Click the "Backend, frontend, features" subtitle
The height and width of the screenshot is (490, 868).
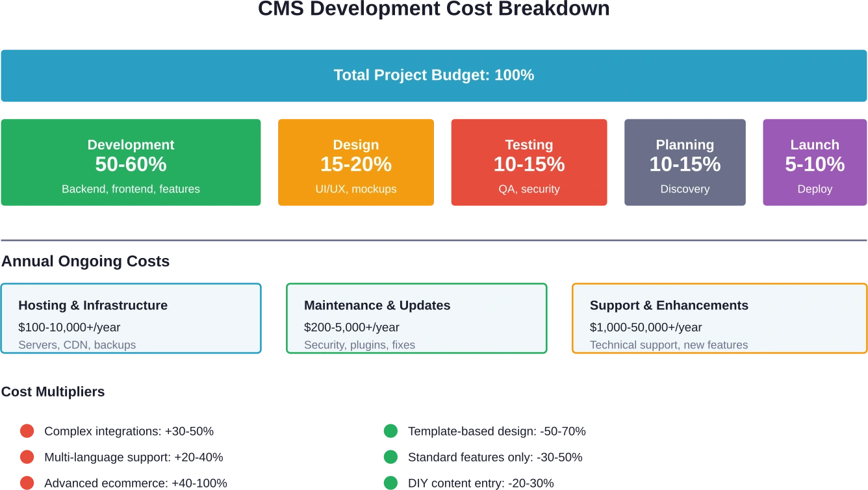[131, 189]
